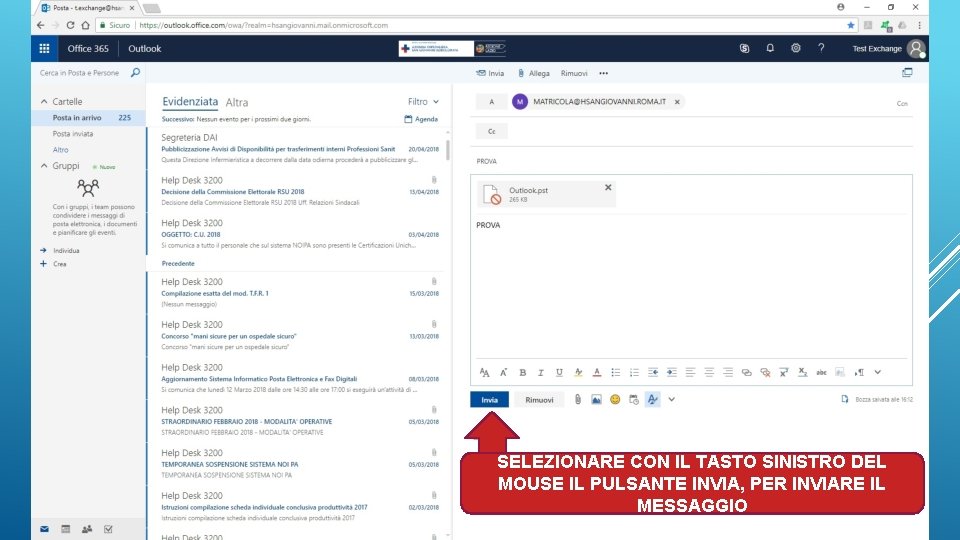960x540 pixels.
Task: Attach a file with bottom paperclip icon
Action: pyautogui.click(x=577, y=399)
